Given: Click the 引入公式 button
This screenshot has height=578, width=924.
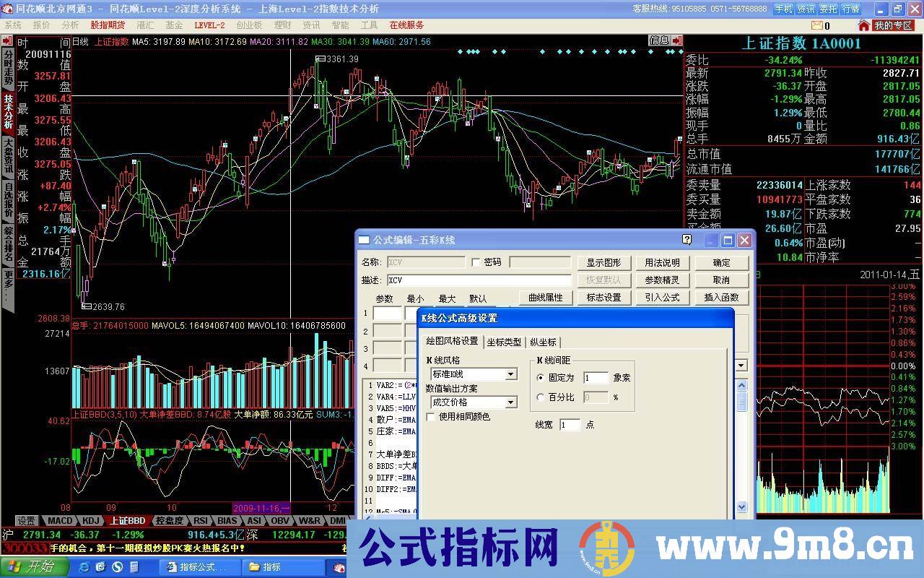Looking at the screenshot, I should (x=662, y=297).
